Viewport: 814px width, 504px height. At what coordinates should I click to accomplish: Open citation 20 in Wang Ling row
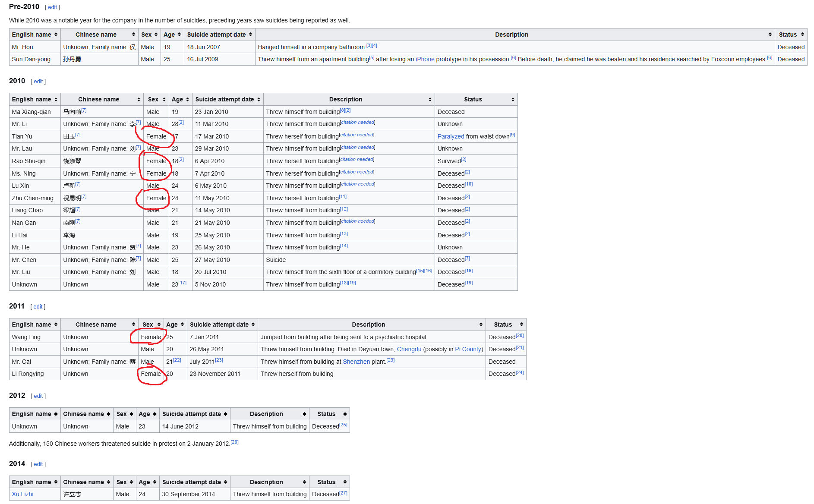coord(520,335)
